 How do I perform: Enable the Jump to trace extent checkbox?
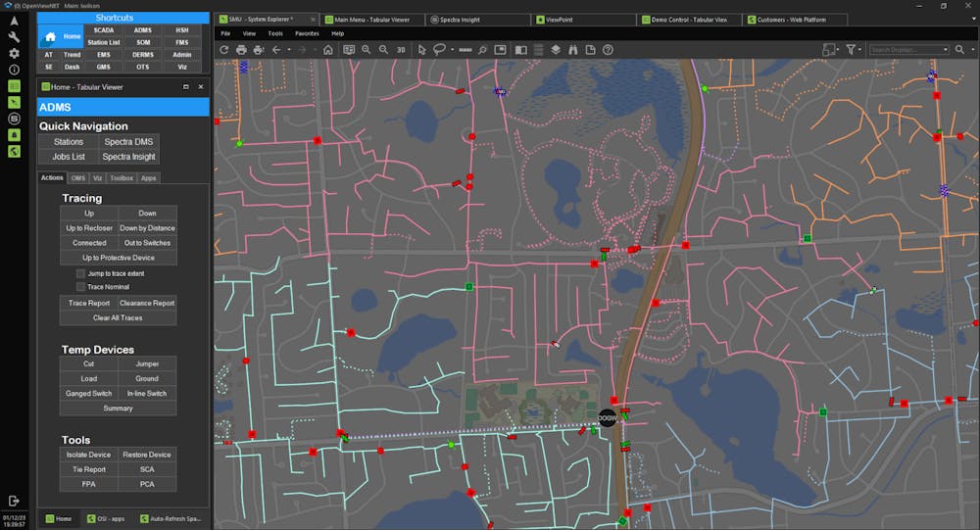coord(80,273)
